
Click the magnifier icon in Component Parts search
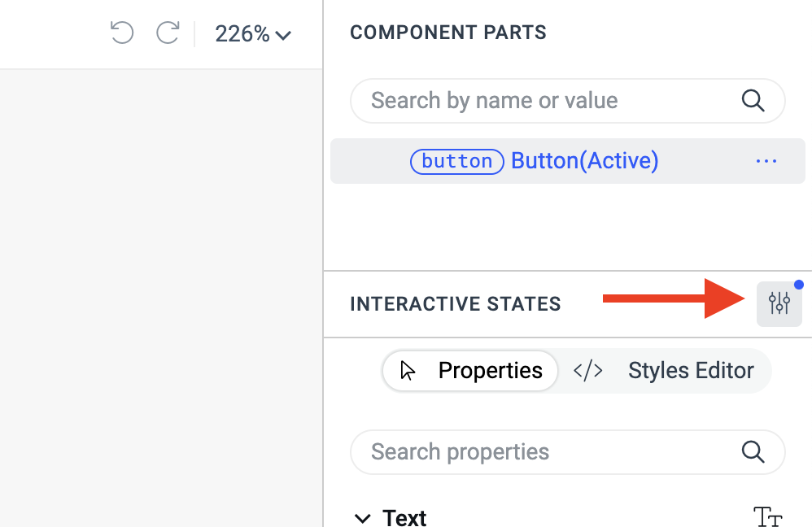[x=753, y=101]
